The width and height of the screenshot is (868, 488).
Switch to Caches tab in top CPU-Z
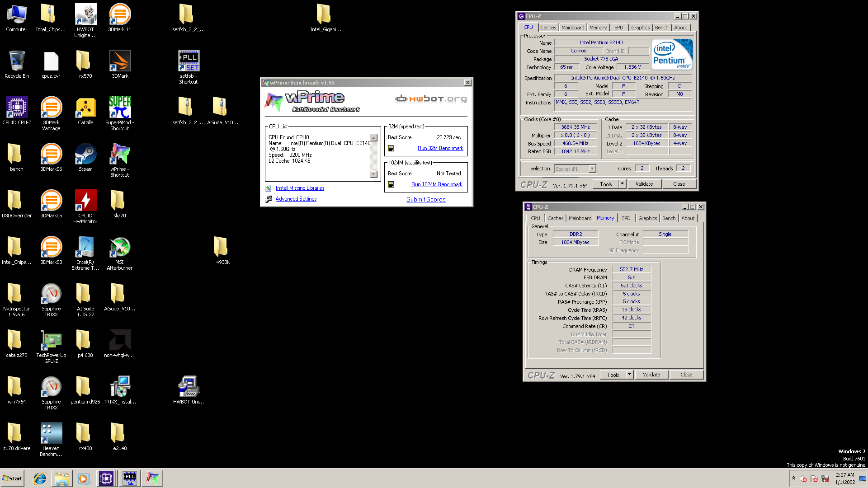(x=548, y=28)
